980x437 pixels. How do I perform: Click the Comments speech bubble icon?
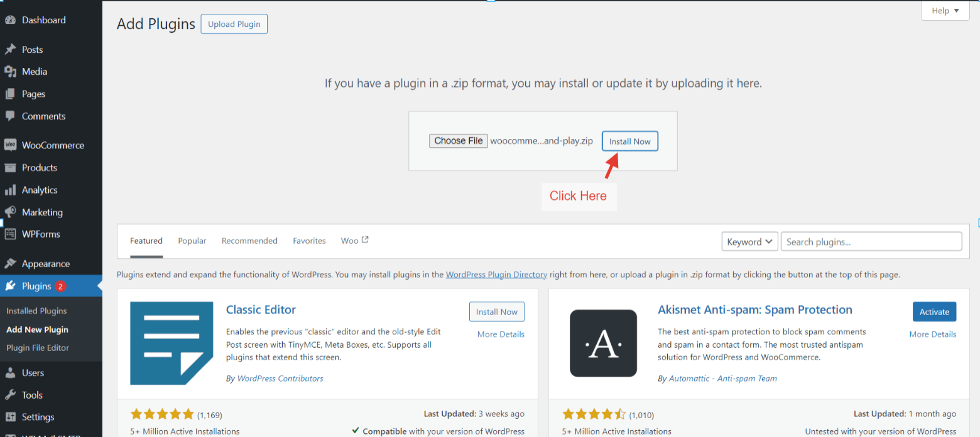click(x=10, y=116)
